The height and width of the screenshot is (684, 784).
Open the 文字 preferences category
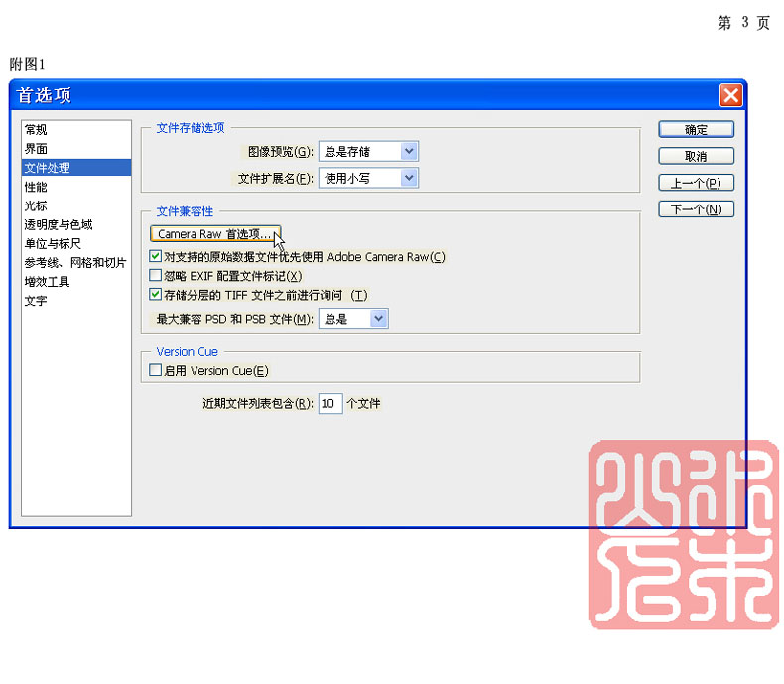(76, 301)
